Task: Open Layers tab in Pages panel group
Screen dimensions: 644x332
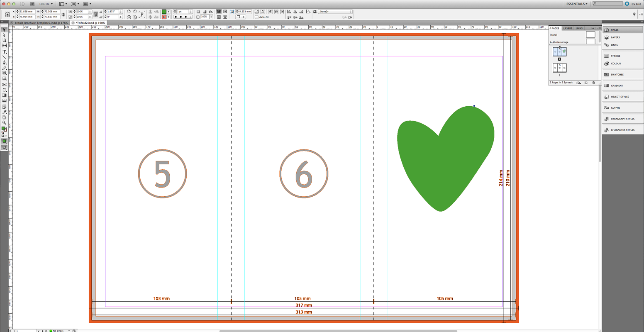Action: click(568, 28)
